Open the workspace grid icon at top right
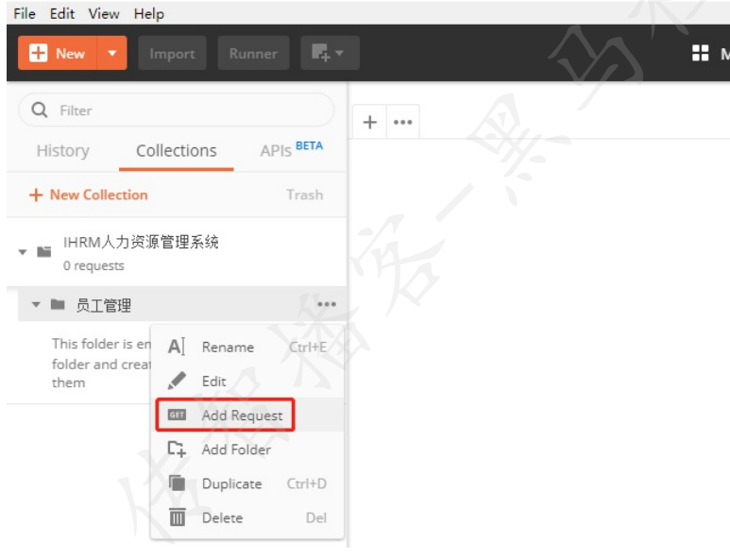The image size is (730, 560). click(700, 53)
